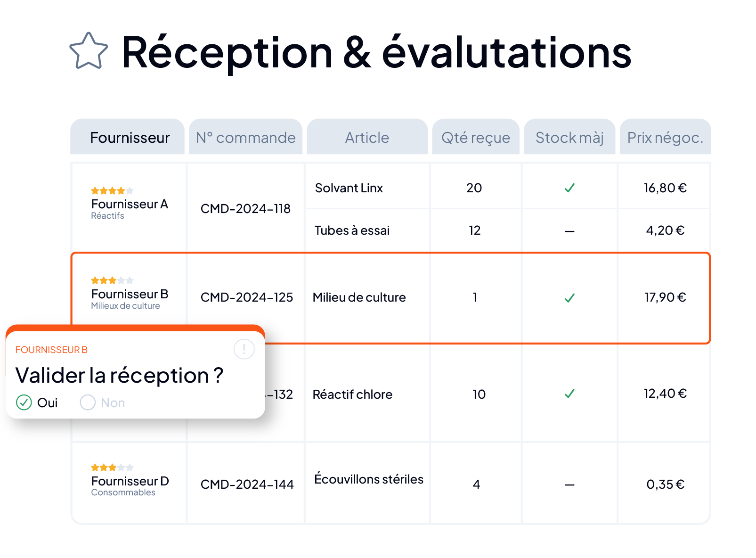Select the Oui radio option
The width and height of the screenshot is (756, 558).
pos(37,402)
